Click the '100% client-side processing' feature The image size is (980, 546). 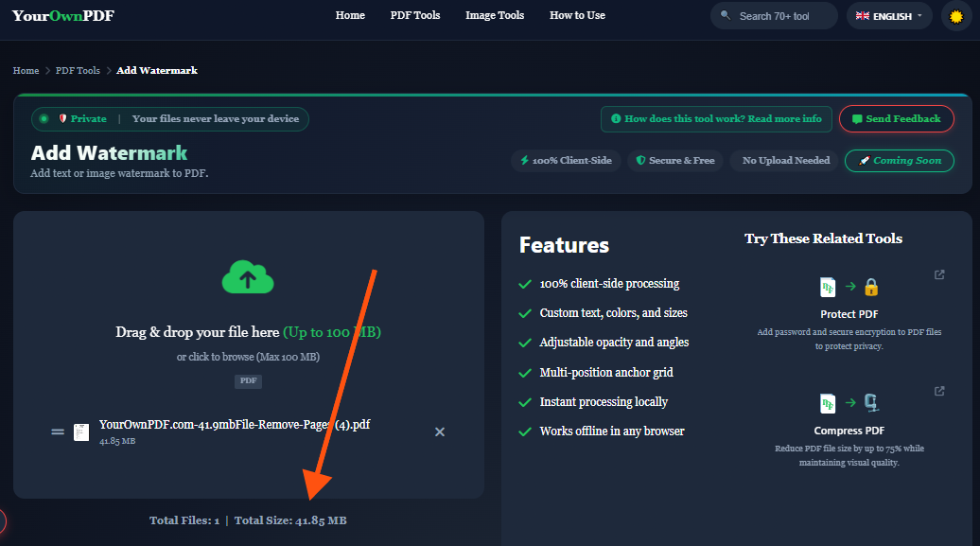coord(609,284)
